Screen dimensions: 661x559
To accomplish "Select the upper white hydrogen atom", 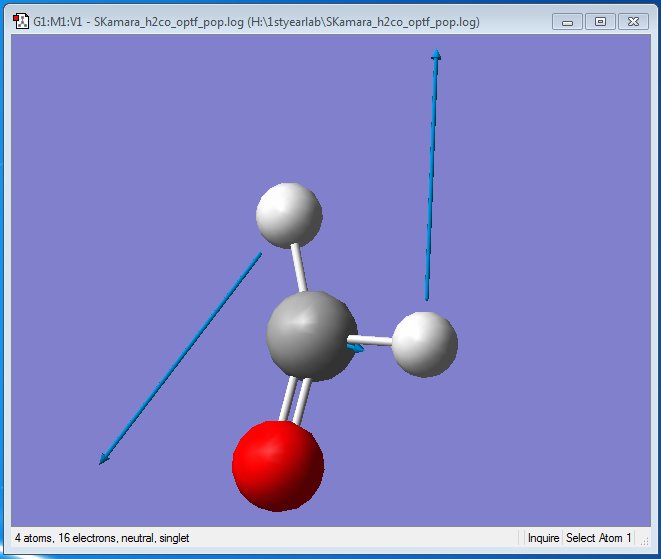I will (x=289, y=215).
